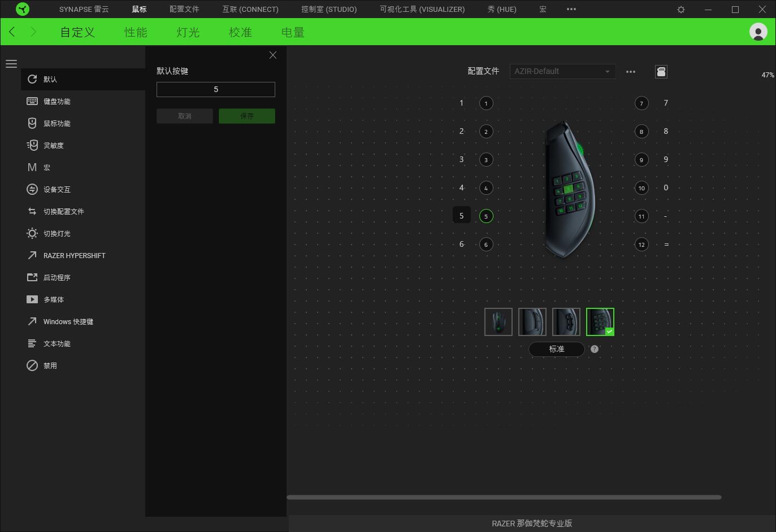The image size is (776, 532).
Task: Choose the second mouse side-plate thumbnail
Action: click(x=532, y=322)
